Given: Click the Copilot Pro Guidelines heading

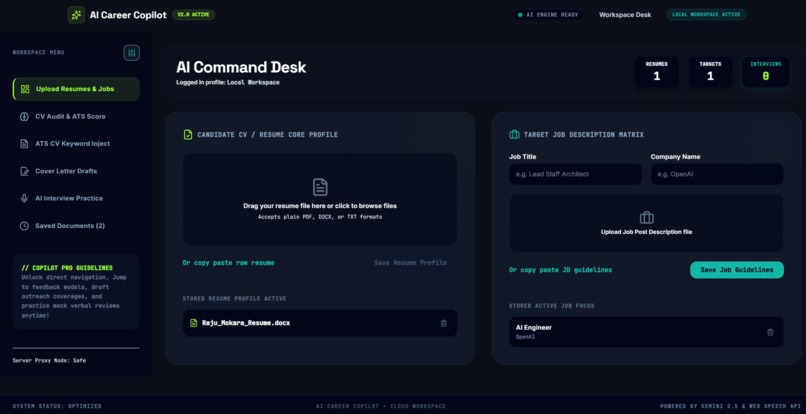Looking at the screenshot, I should 67,268.
